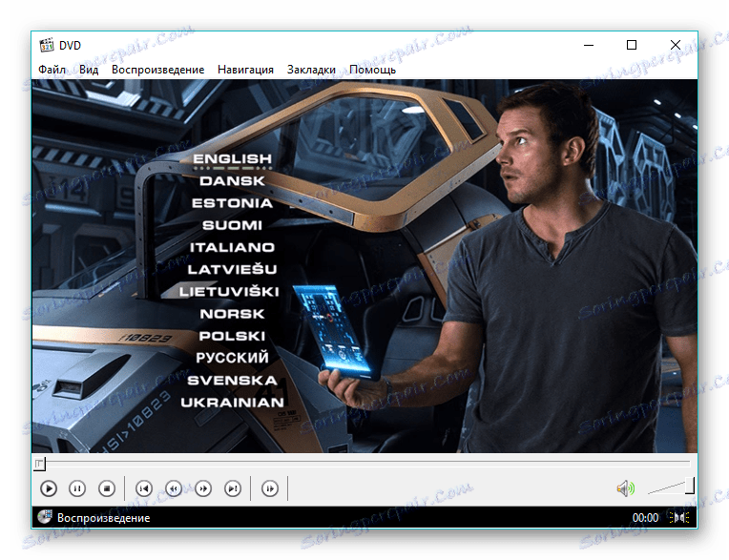Select ITALIANO language option
729x560 pixels.
point(232,247)
